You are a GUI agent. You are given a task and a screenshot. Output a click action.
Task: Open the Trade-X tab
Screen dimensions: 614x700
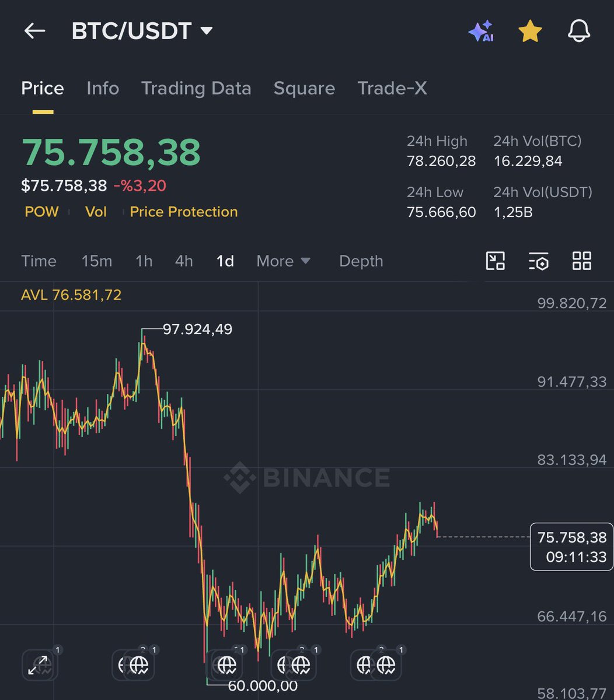[392, 88]
